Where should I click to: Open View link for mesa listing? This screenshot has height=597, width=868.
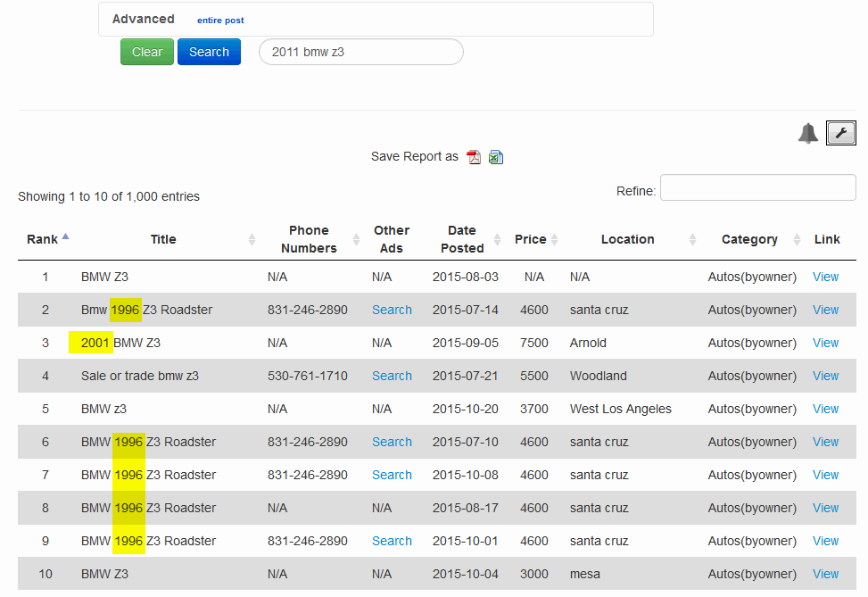[825, 575]
